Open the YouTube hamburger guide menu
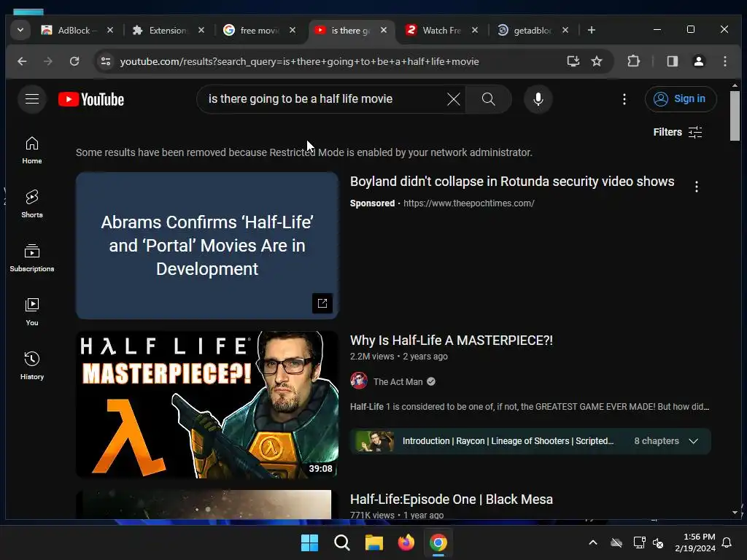Viewport: 747px width, 560px height. tap(32, 99)
